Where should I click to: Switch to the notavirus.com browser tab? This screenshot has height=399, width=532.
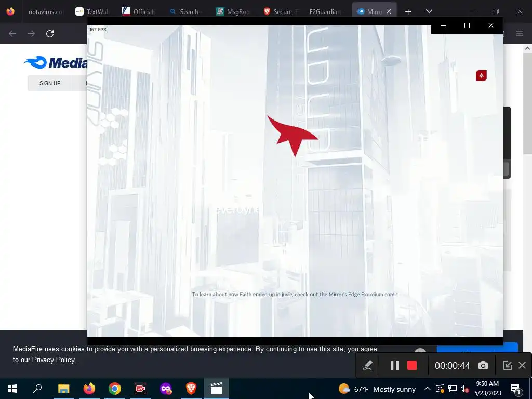coord(46,11)
